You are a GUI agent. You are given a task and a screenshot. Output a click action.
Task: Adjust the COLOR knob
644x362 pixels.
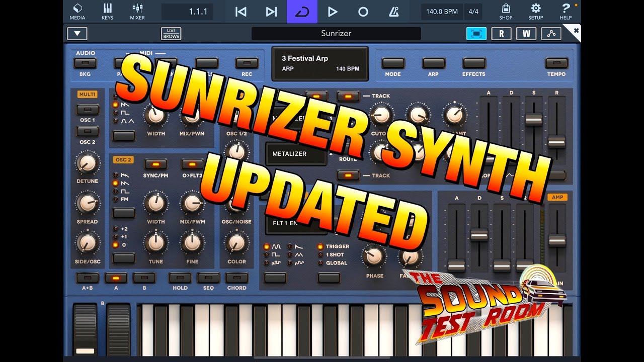236,243
